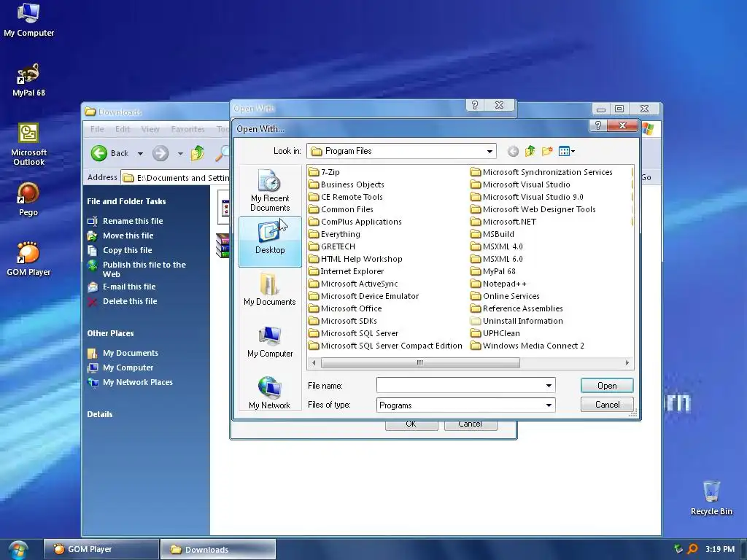This screenshot has height=560, width=747.
Task: Go up one folder level in dialog
Action: coord(530,152)
